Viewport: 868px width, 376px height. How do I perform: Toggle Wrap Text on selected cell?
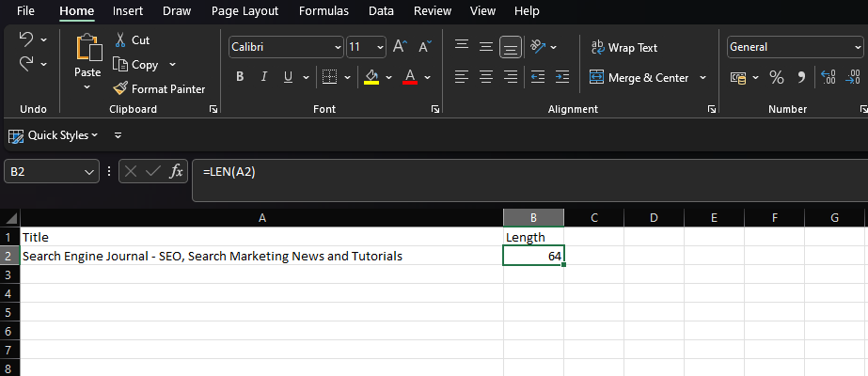coord(623,47)
